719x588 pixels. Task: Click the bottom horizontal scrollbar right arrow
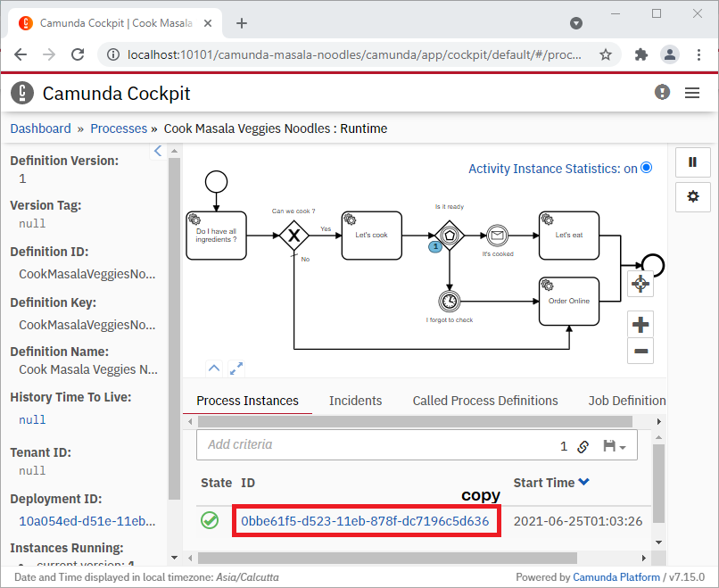click(x=644, y=559)
